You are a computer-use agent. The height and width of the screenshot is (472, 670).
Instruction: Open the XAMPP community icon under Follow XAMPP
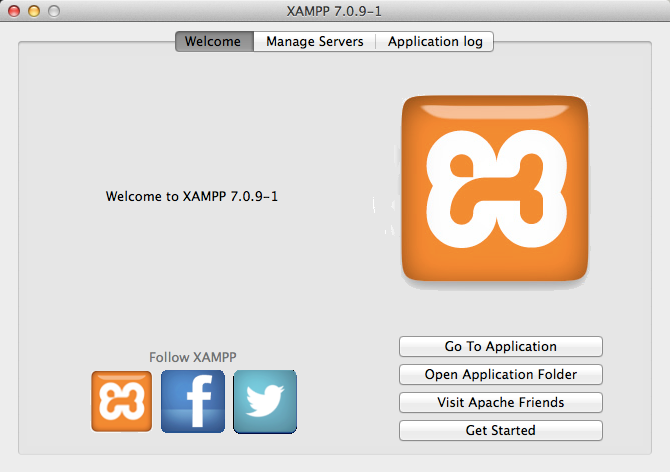coord(121,402)
